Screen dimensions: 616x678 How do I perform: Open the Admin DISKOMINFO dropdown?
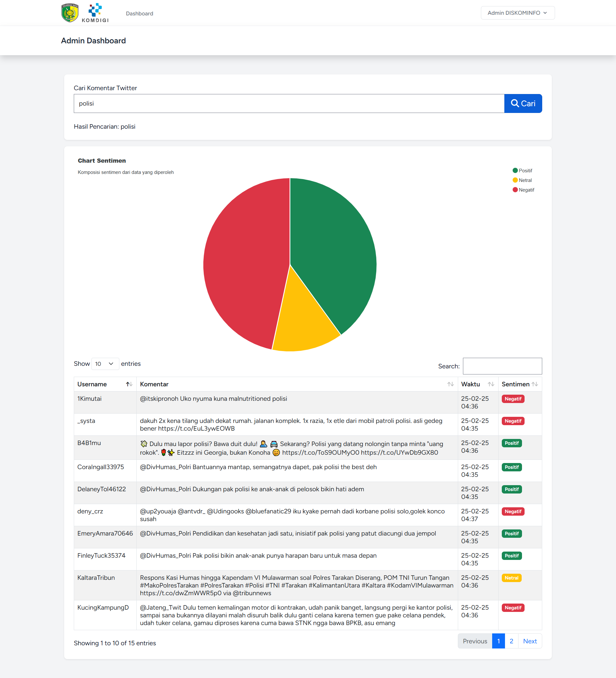tap(518, 13)
